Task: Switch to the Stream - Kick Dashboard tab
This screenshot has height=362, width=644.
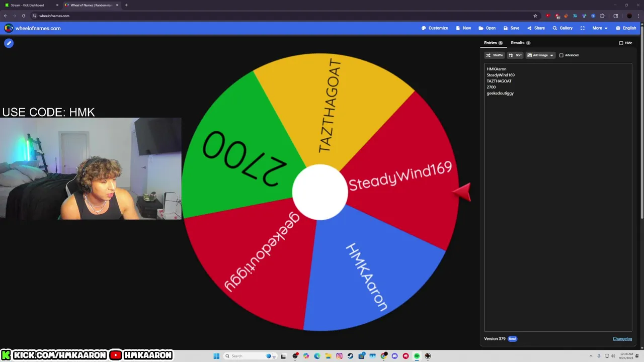Action: click(x=31, y=5)
